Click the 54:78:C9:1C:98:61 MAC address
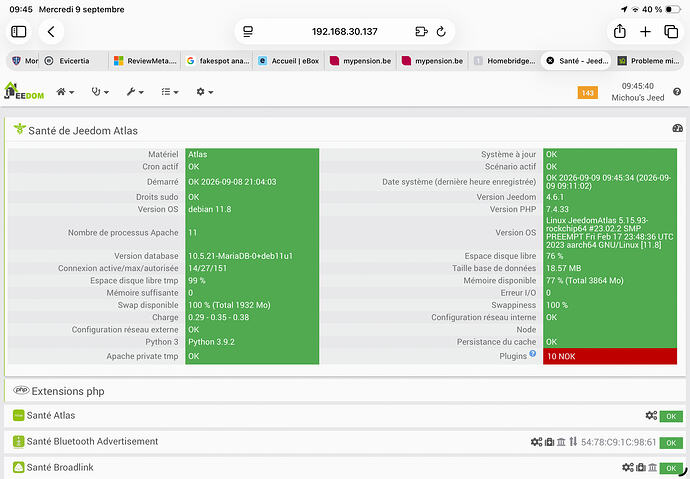690x479 pixels. tap(618, 442)
